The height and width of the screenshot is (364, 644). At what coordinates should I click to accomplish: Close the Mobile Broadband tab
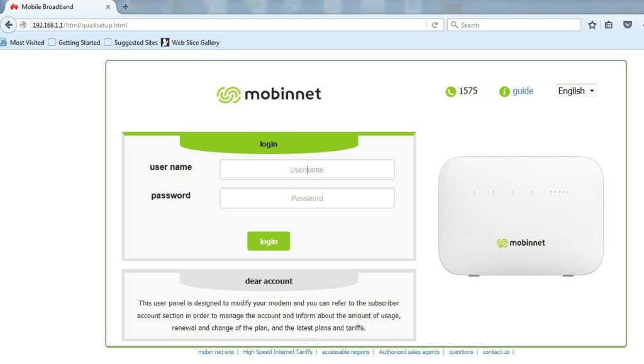pos(108,7)
